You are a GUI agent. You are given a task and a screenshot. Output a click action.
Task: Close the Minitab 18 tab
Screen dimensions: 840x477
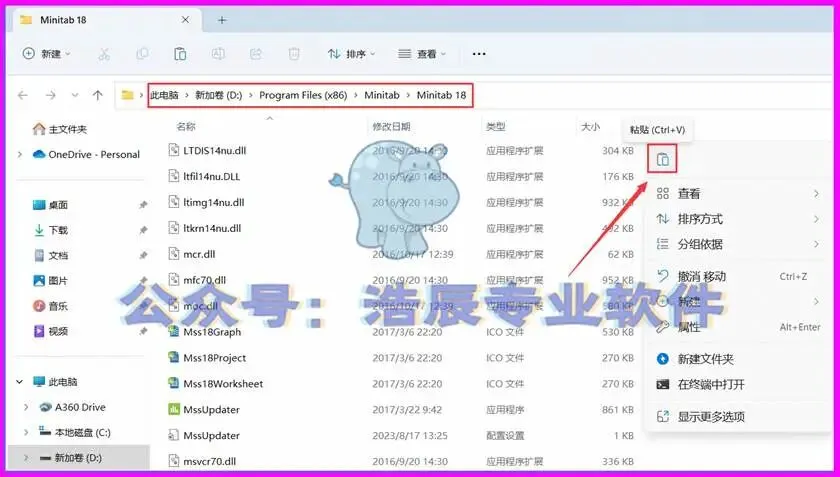(x=185, y=20)
